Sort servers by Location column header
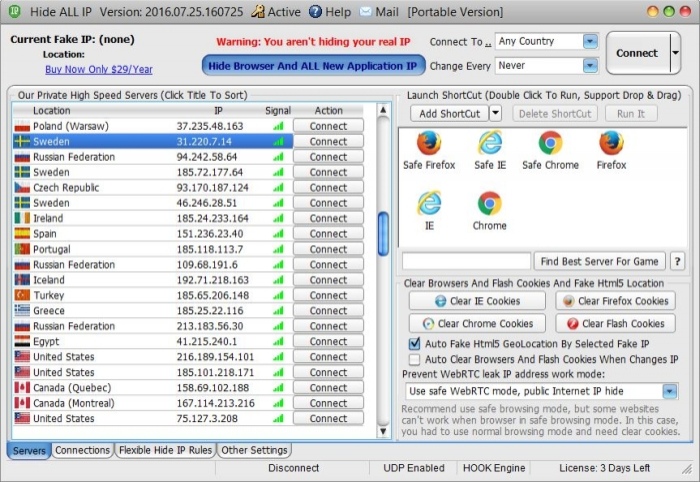Screen dimensions: 700x482 52,111
